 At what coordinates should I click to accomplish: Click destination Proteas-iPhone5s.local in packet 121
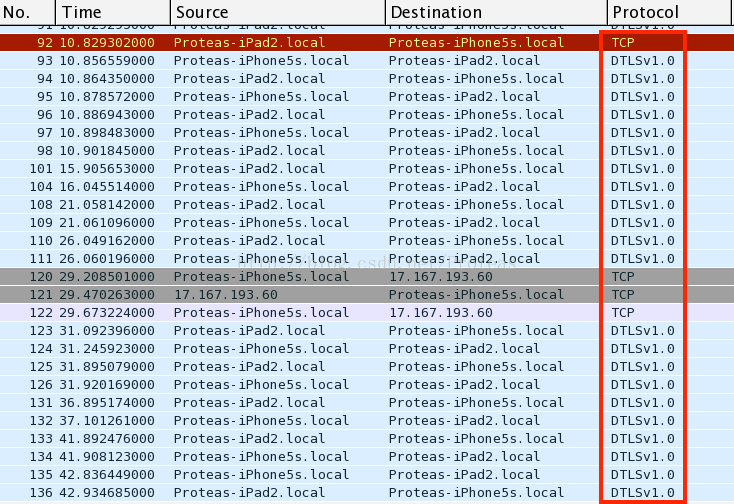pyautogui.click(x=476, y=295)
